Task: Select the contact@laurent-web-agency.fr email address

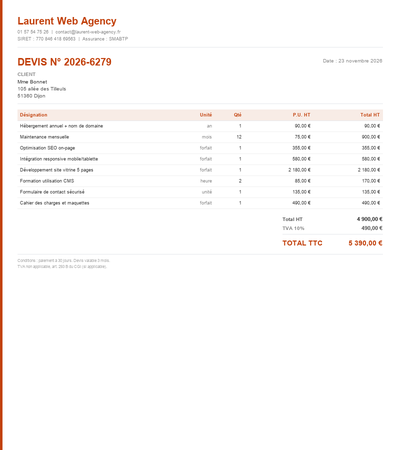Action: point(88,32)
